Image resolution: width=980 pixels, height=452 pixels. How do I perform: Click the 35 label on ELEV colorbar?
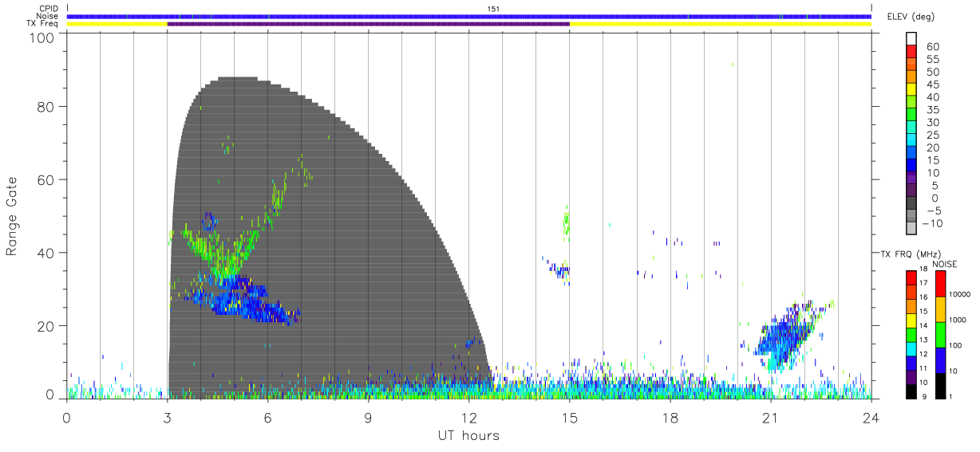pyautogui.click(x=933, y=110)
